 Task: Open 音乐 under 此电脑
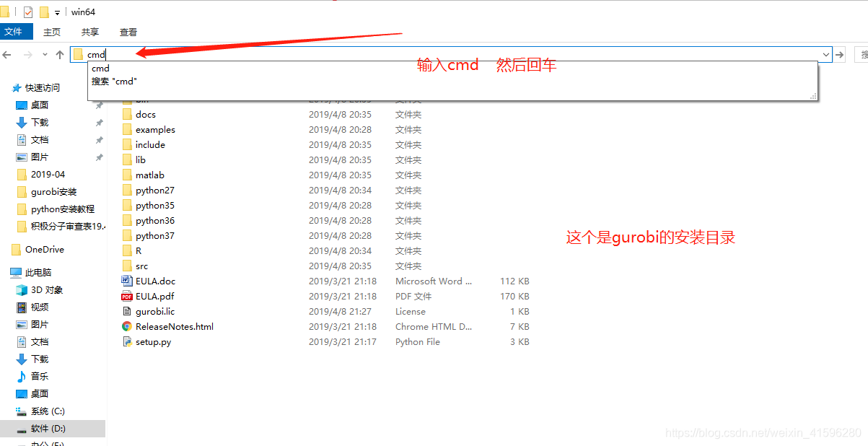[x=40, y=377]
